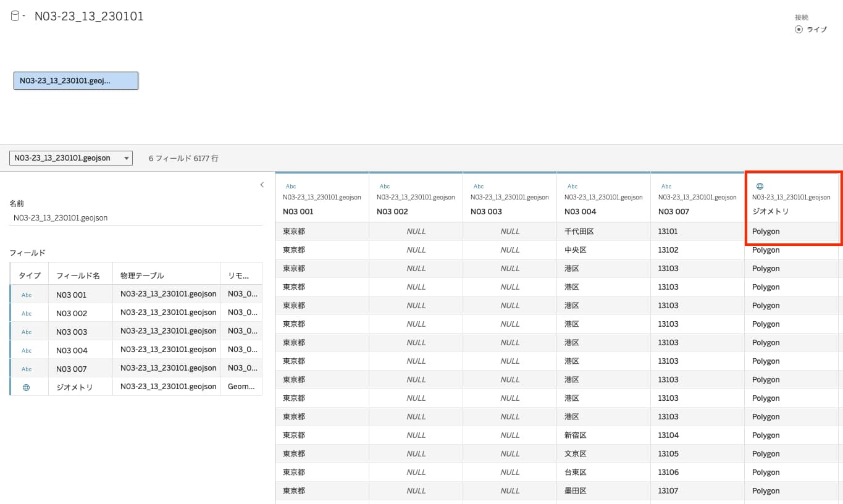Screen dimensions: 843x504
Task: Click the Abc icon beside N03 007 in field list
Action: pyautogui.click(x=26, y=368)
